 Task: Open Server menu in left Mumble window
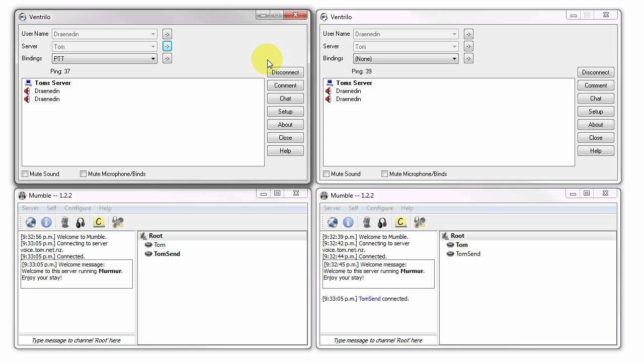pos(30,208)
